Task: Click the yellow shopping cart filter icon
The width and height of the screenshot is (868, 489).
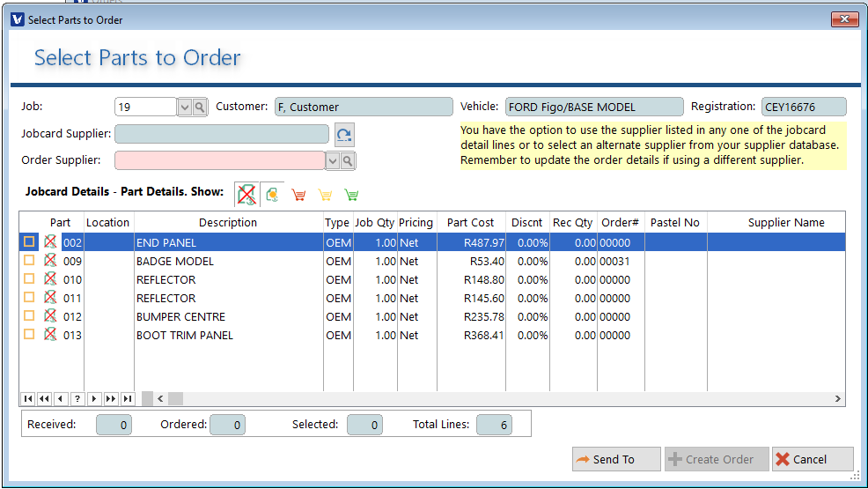Action: pos(325,195)
